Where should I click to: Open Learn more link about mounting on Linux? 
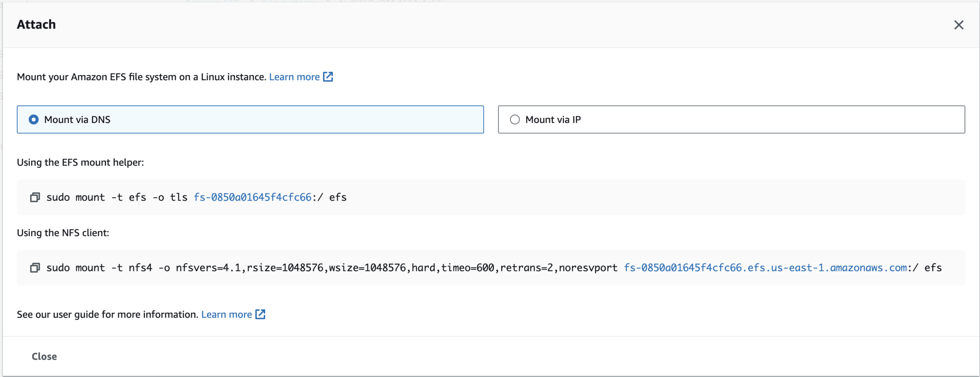pos(294,77)
